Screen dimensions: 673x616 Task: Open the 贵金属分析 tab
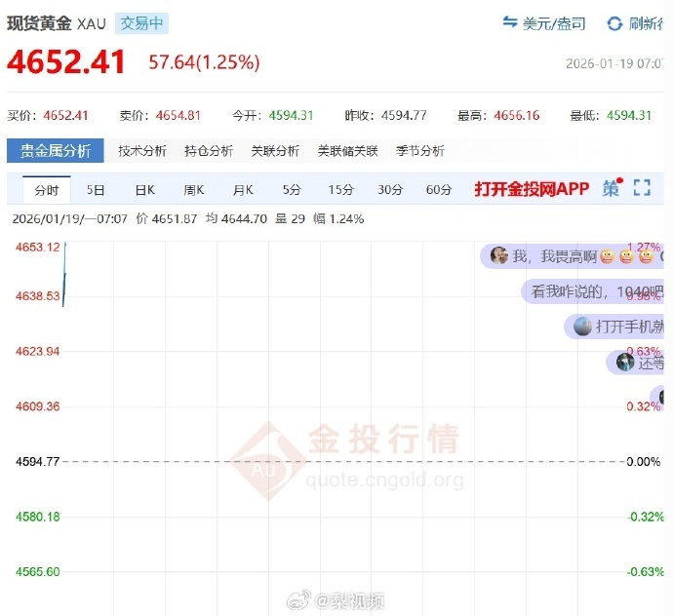[x=55, y=151]
